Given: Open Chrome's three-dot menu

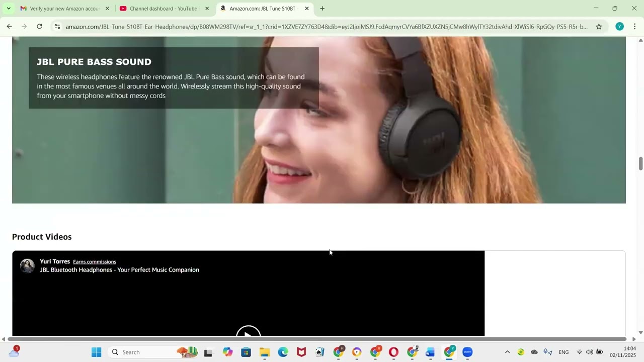Looking at the screenshot, I should (x=634, y=27).
